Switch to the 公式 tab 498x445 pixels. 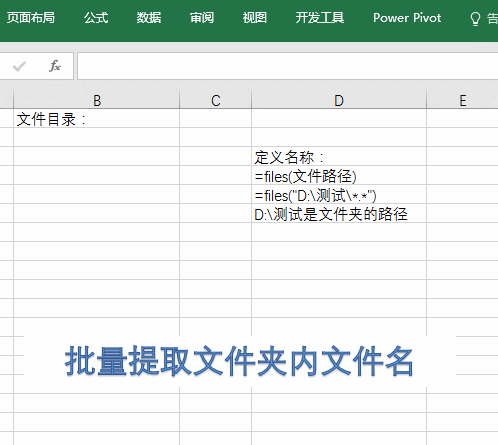(x=96, y=18)
